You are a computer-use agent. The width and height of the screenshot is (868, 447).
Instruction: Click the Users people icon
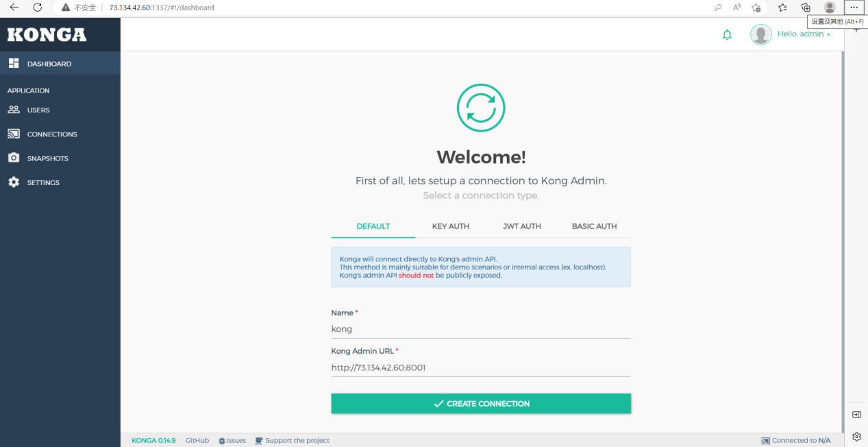(14, 110)
